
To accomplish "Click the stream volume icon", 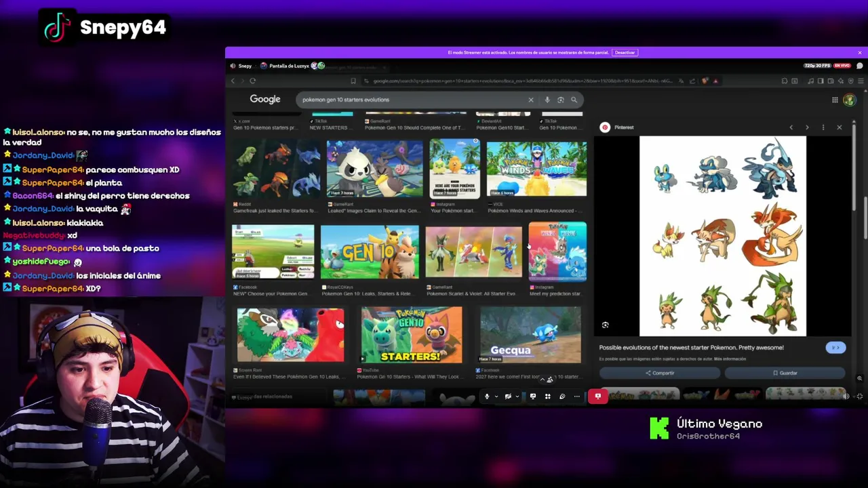I will click(846, 396).
